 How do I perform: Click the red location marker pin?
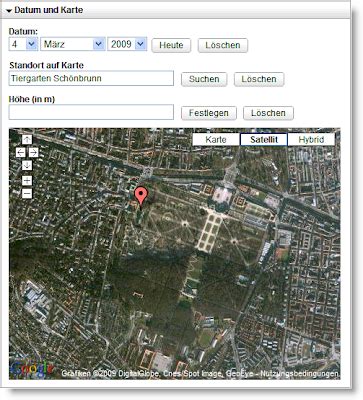(x=141, y=197)
